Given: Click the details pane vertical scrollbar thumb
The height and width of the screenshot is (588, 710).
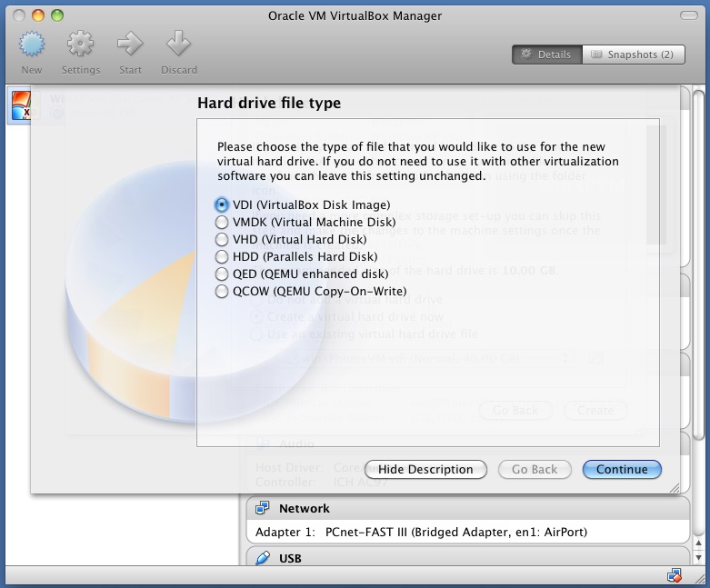Looking at the screenshot, I should (699, 264).
